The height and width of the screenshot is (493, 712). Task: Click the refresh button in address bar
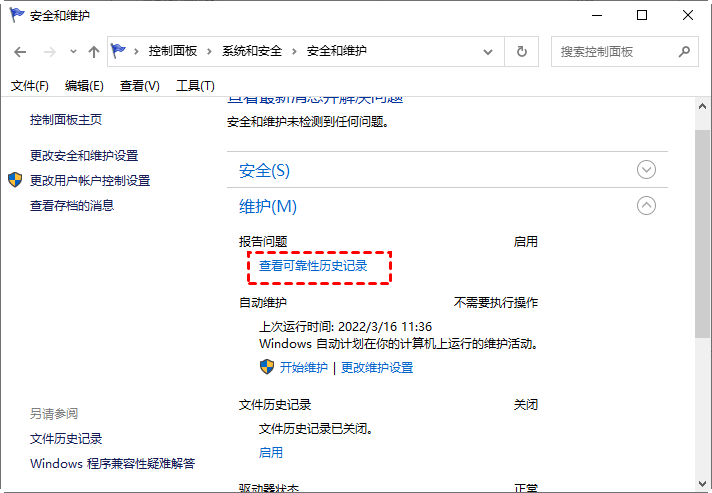click(521, 51)
